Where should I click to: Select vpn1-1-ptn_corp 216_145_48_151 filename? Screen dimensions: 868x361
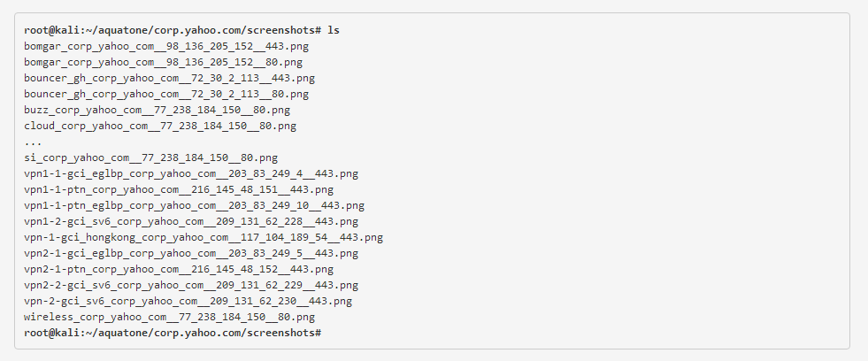(179, 190)
